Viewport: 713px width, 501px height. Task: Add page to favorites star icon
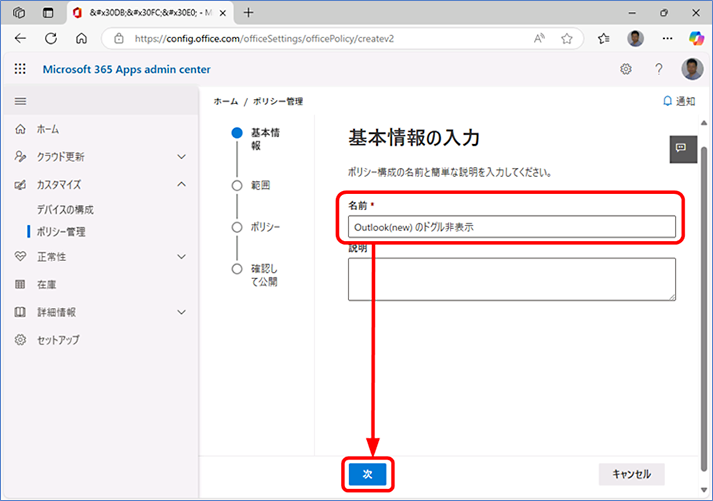click(x=567, y=39)
